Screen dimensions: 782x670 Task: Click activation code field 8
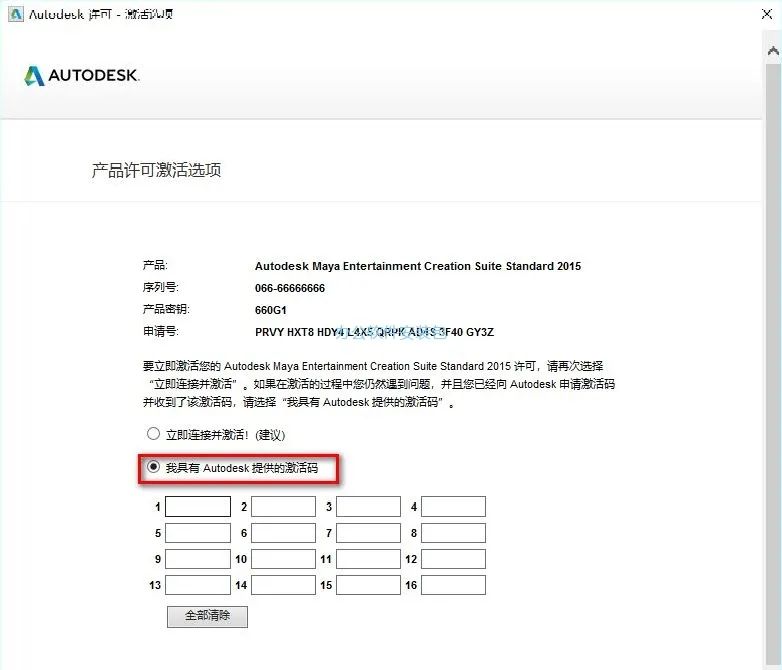tap(453, 533)
